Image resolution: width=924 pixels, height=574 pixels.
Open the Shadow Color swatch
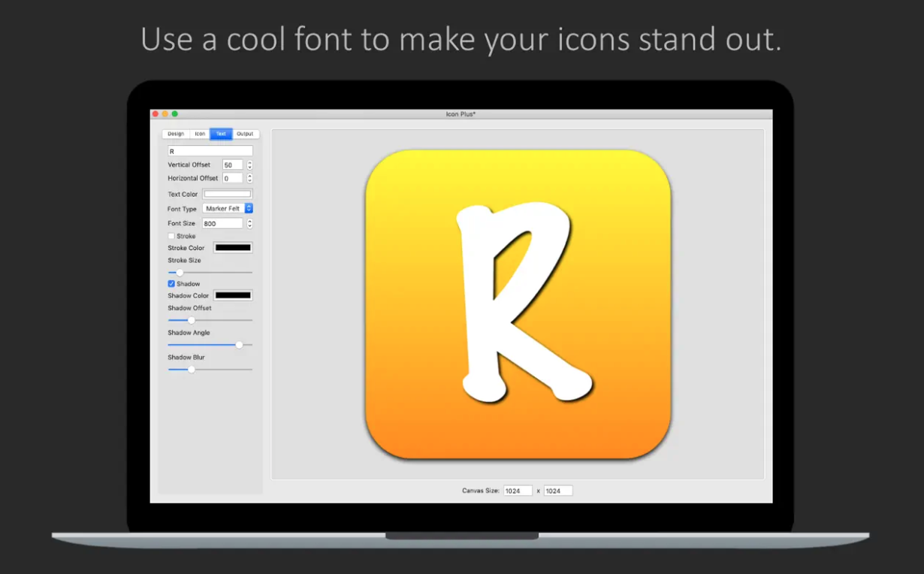233,295
